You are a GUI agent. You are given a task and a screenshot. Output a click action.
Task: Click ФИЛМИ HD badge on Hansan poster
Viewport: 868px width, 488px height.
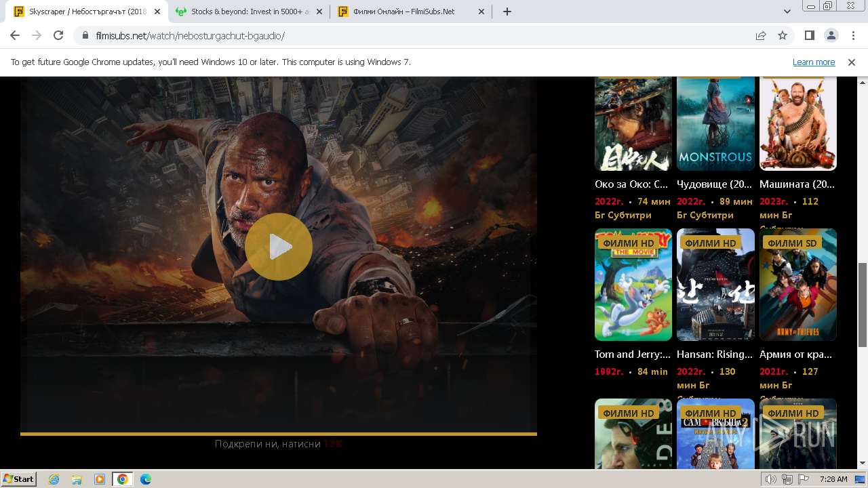coord(711,243)
